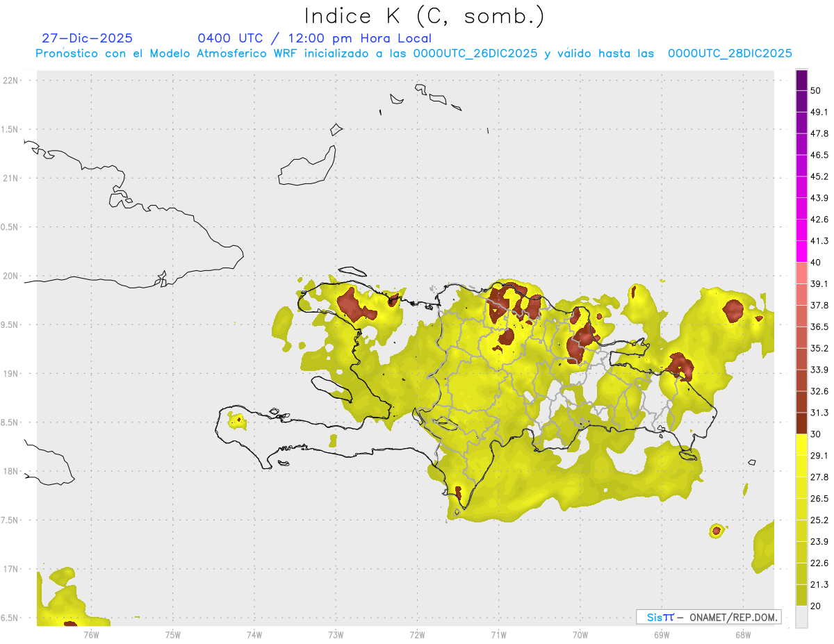Click the '41.3' color scale label
This screenshot has width=834, height=644.
[819, 241]
